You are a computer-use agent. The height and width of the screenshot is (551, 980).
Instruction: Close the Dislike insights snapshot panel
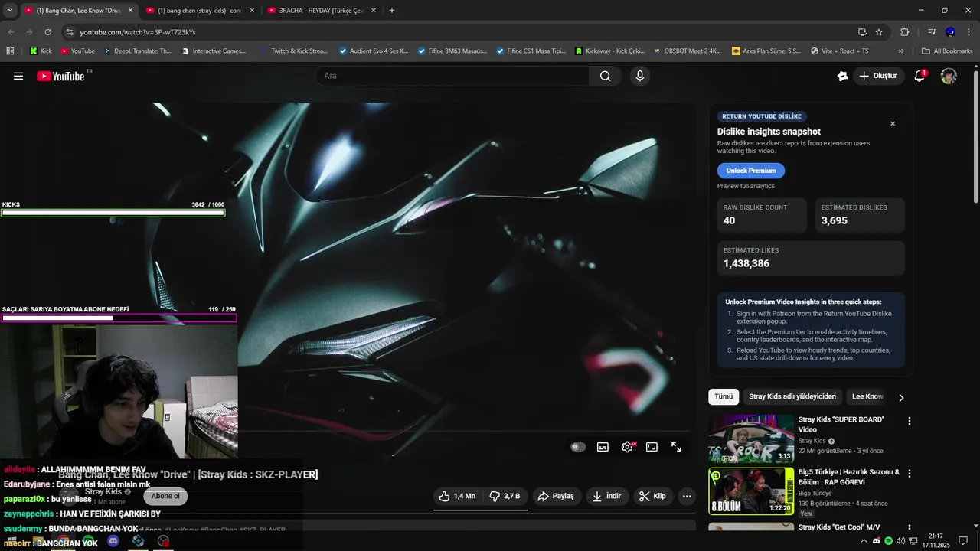pyautogui.click(x=893, y=123)
